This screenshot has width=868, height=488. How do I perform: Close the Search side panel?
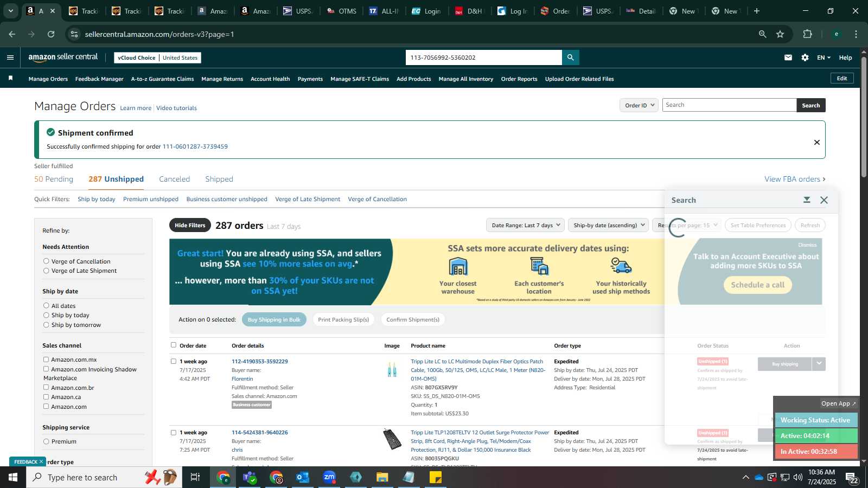click(x=824, y=200)
